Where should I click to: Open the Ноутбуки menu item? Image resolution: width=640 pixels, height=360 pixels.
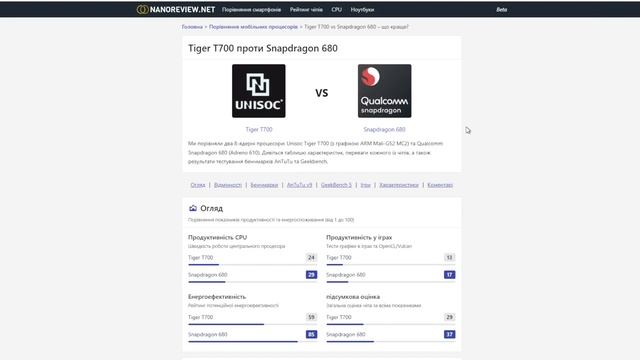pos(362,9)
